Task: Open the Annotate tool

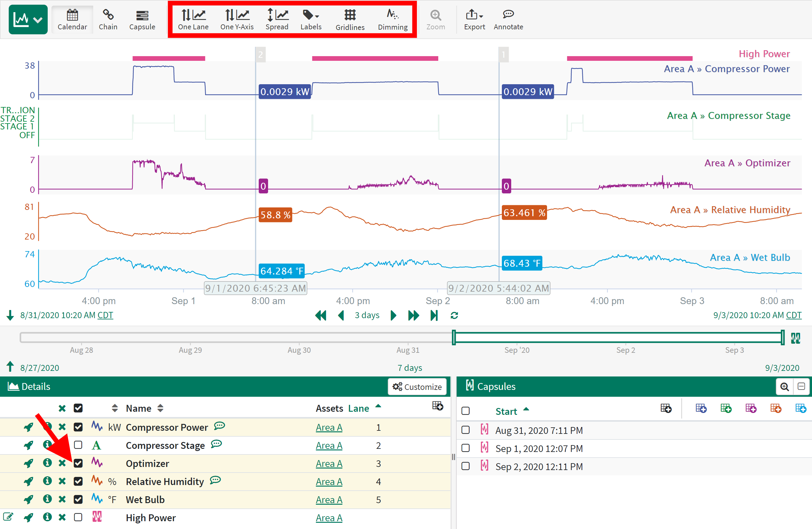Action: tap(508, 19)
